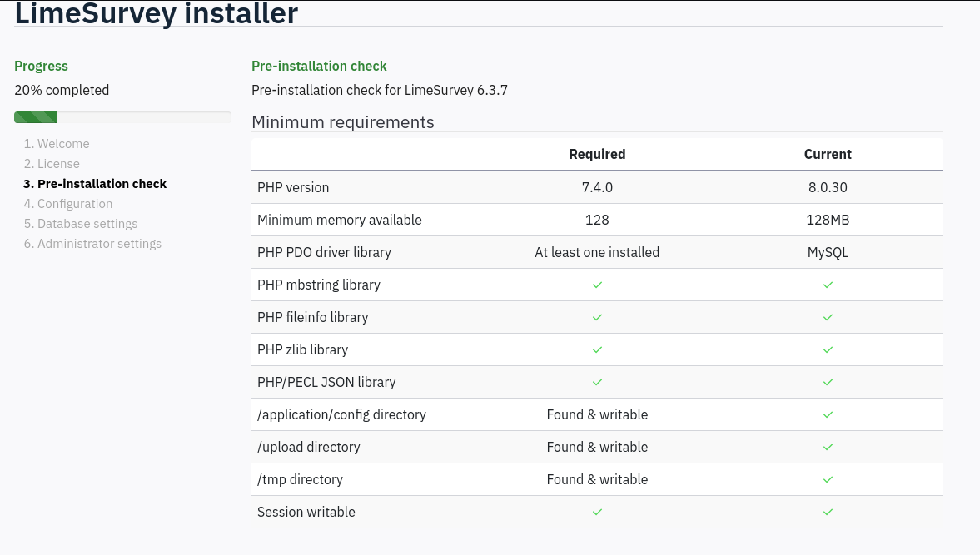Click the current memory value 128MB

tap(828, 220)
